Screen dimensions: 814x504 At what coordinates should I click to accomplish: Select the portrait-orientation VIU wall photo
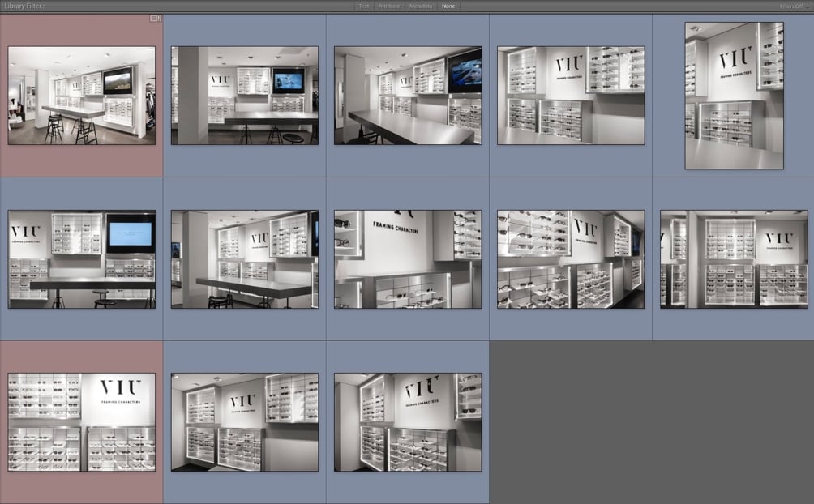[x=734, y=96]
